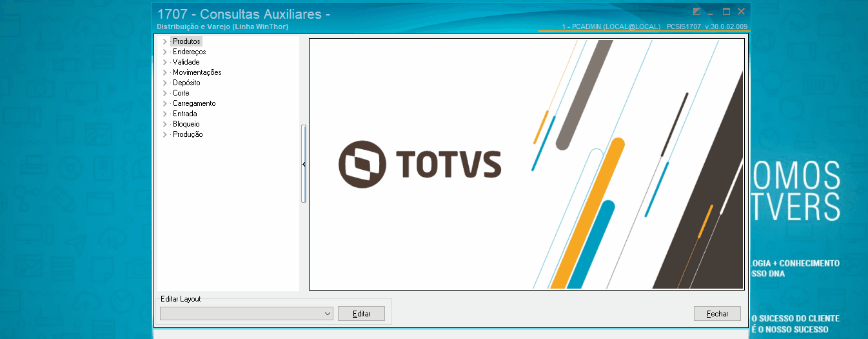Select the Endereços item in tree

click(x=189, y=52)
